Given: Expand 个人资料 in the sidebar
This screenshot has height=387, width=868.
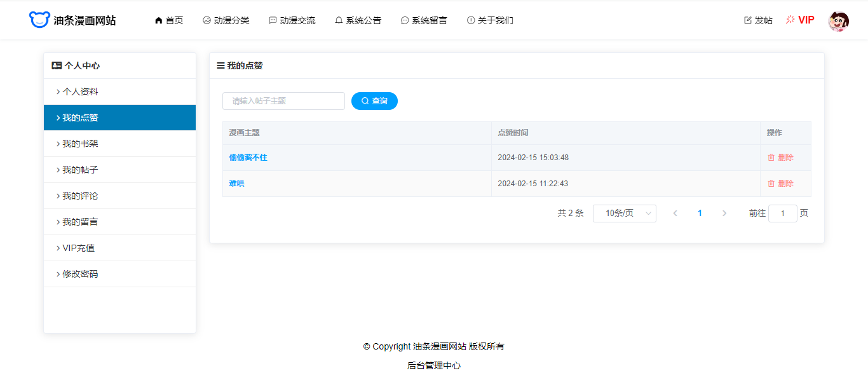Looking at the screenshot, I should coord(80,92).
